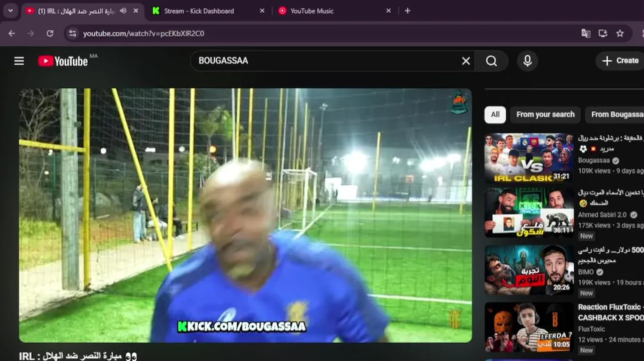Open the 20:26 BIMO video thumbnail

click(529, 269)
